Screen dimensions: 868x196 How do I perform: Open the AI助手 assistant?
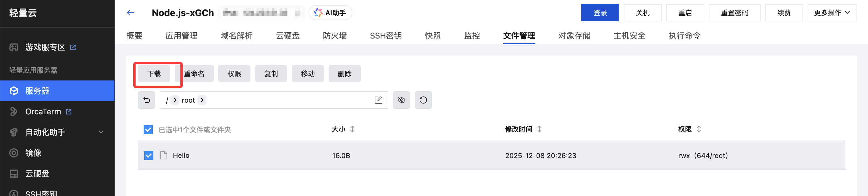330,13
